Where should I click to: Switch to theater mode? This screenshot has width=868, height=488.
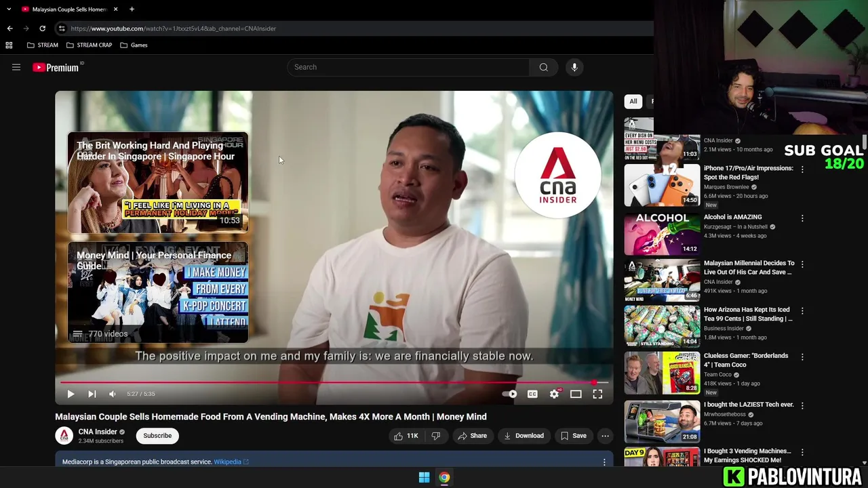click(576, 394)
